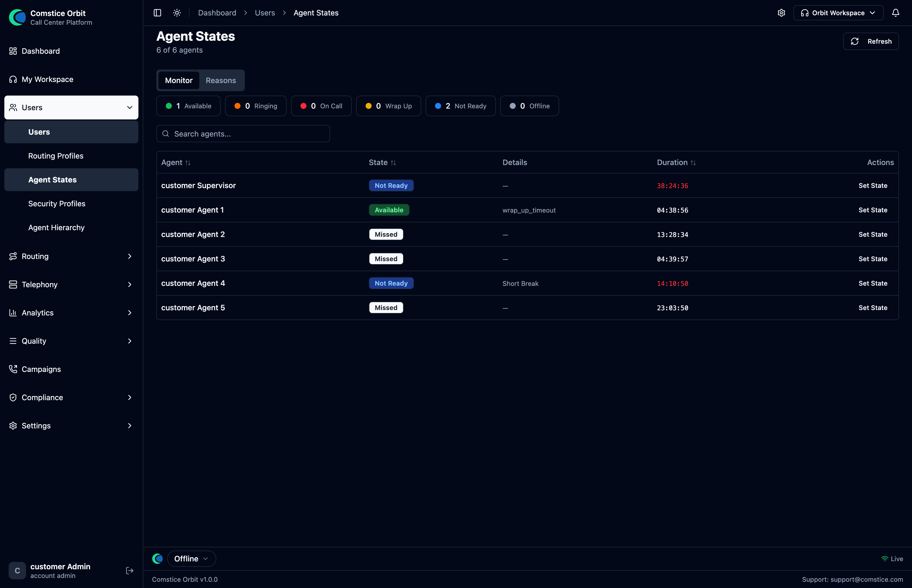Image resolution: width=912 pixels, height=588 pixels.
Task: Set State for customer Agent 1
Action: [873, 210]
